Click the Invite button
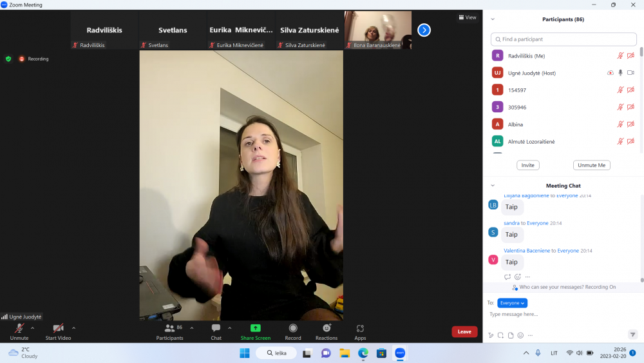644x363 pixels. [528, 165]
